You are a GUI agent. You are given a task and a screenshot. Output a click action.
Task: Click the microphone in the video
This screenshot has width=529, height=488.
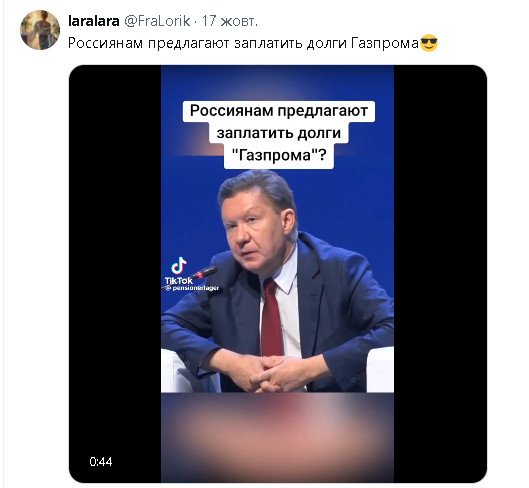206,272
